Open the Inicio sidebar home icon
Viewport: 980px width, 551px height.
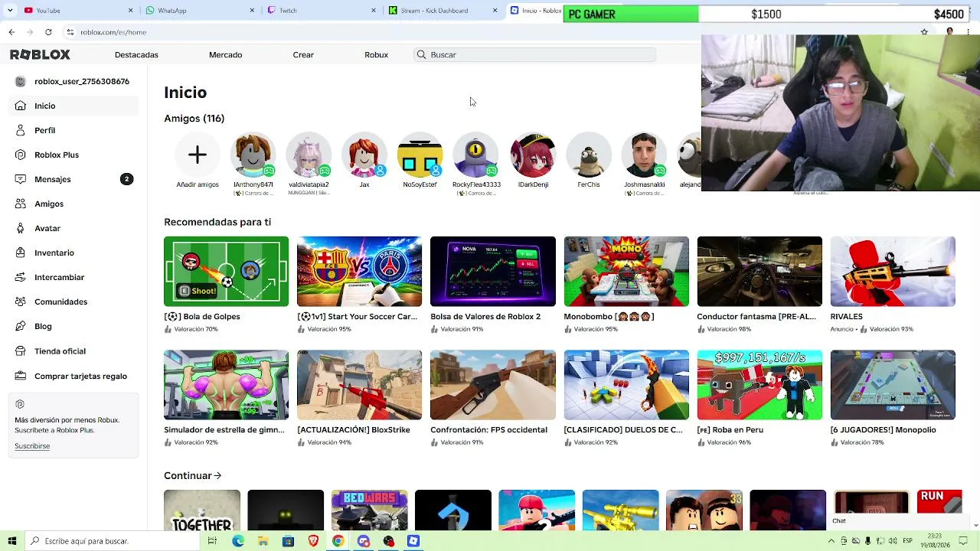coord(20,106)
